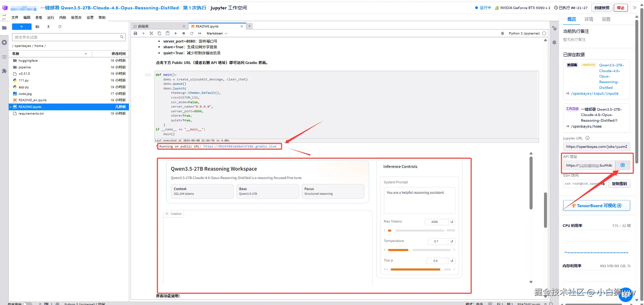
Task: Switch to the 设置 tab in right panel
Action: [x=606, y=19]
